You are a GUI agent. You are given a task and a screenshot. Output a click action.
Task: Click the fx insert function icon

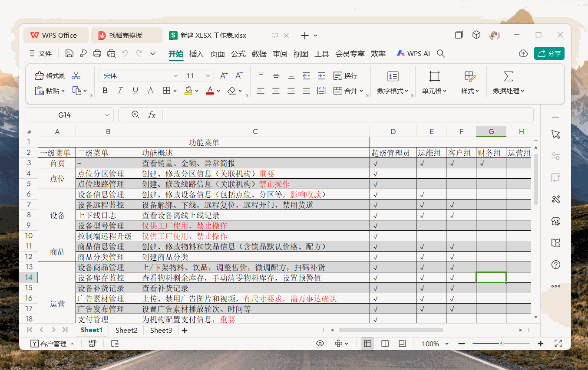[152, 115]
